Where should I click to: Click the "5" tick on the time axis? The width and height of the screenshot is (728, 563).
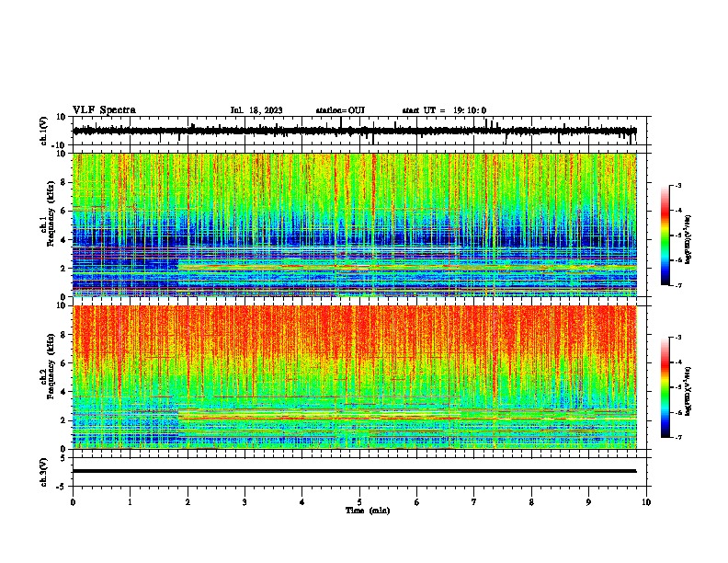359,502
